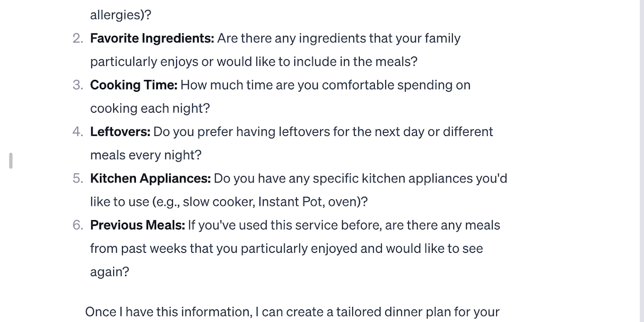Click the bold "Cooking Time:" heading
Screen dimensions: 644x322
pos(134,85)
